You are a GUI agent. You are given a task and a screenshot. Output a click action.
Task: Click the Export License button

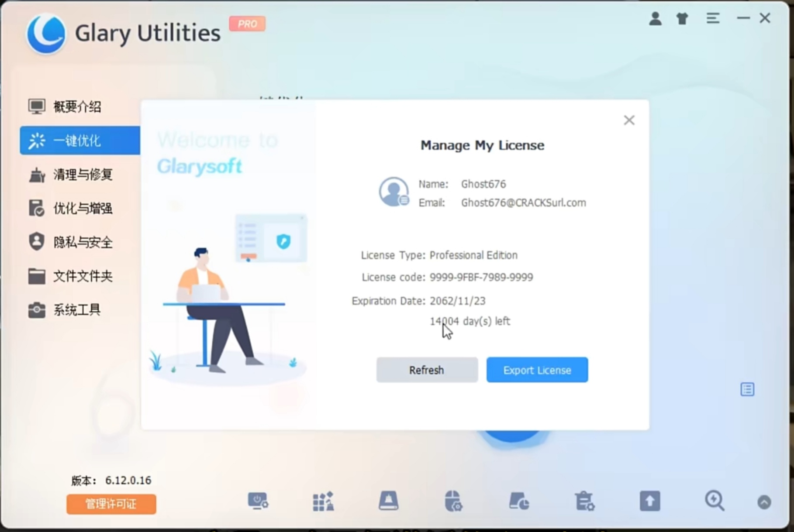click(537, 370)
